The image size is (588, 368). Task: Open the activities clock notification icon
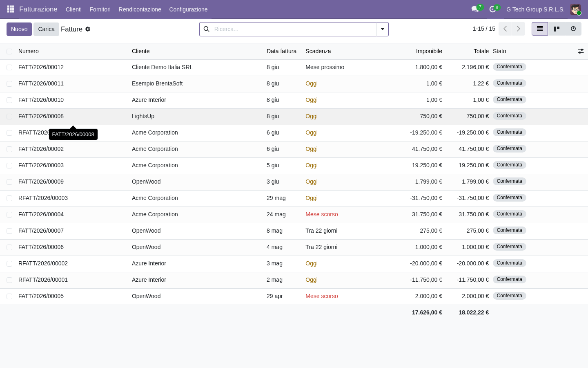coord(492,9)
